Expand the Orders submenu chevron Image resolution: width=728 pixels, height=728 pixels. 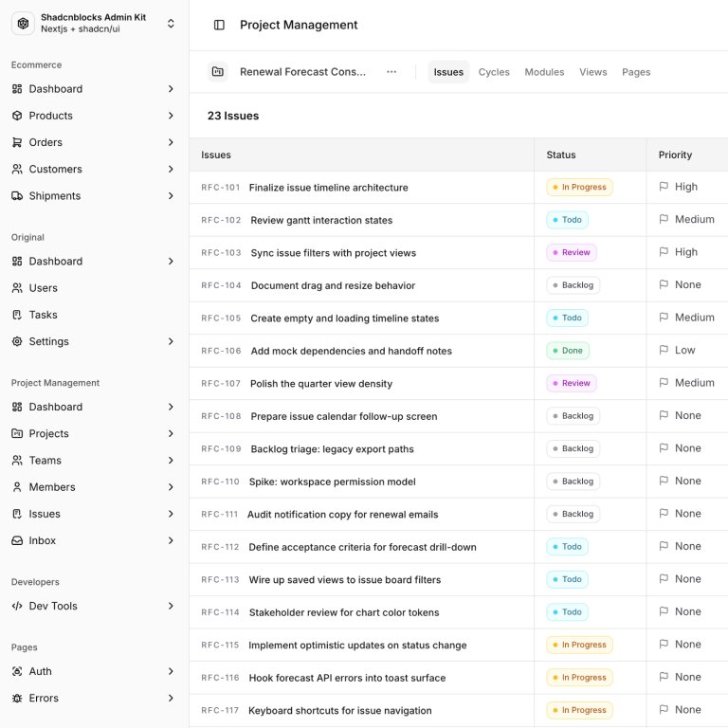tap(171, 142)
